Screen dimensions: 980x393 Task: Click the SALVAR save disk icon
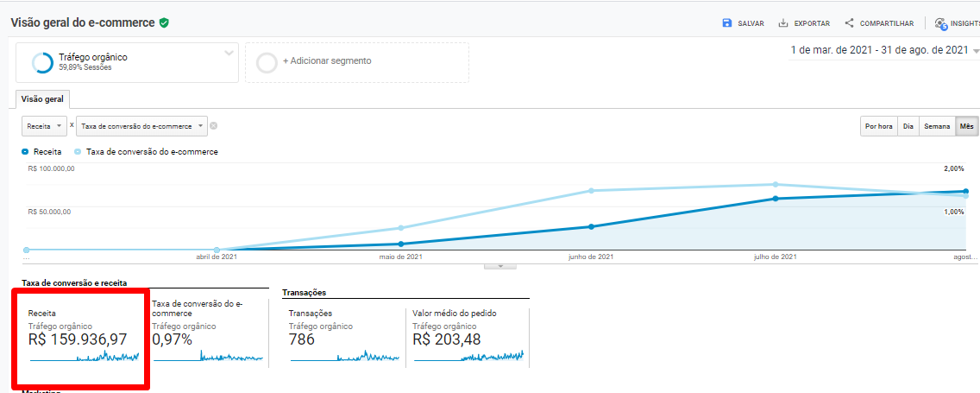click(x=727, y=23)
